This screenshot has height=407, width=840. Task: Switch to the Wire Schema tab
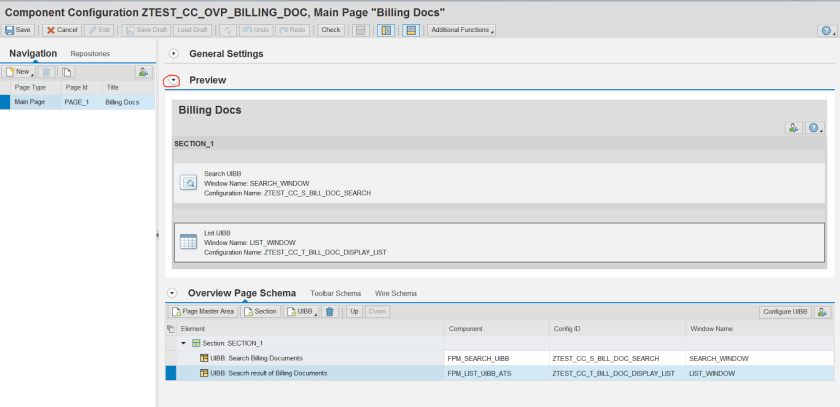(396, 293)
